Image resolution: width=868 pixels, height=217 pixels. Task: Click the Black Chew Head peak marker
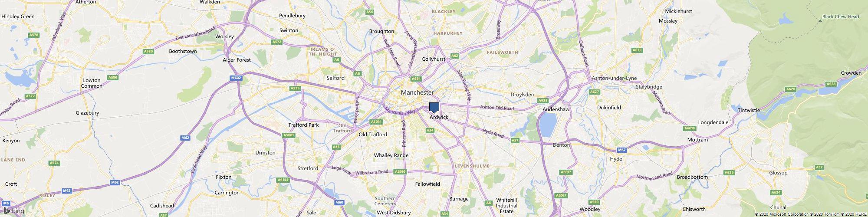pos(820,20)
